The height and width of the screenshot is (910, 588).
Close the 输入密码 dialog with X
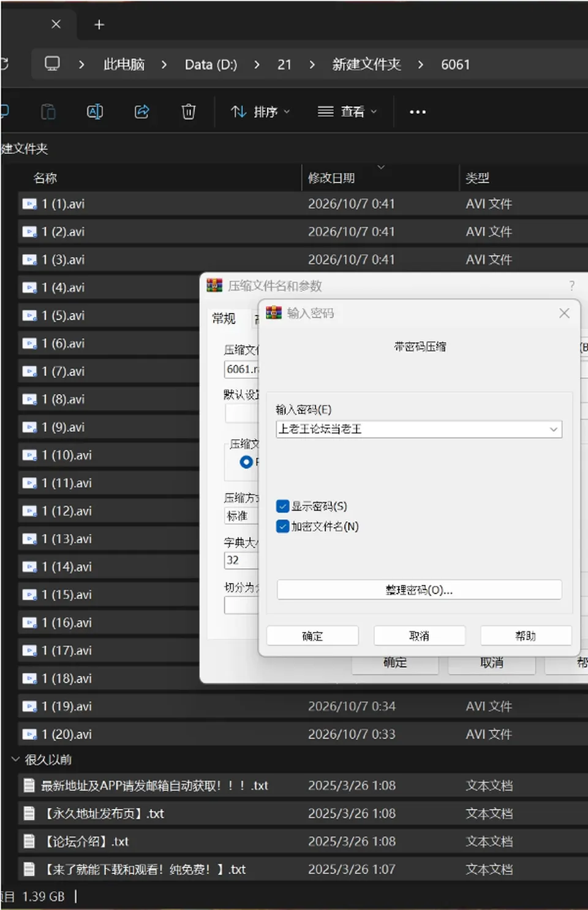[564, 313]
